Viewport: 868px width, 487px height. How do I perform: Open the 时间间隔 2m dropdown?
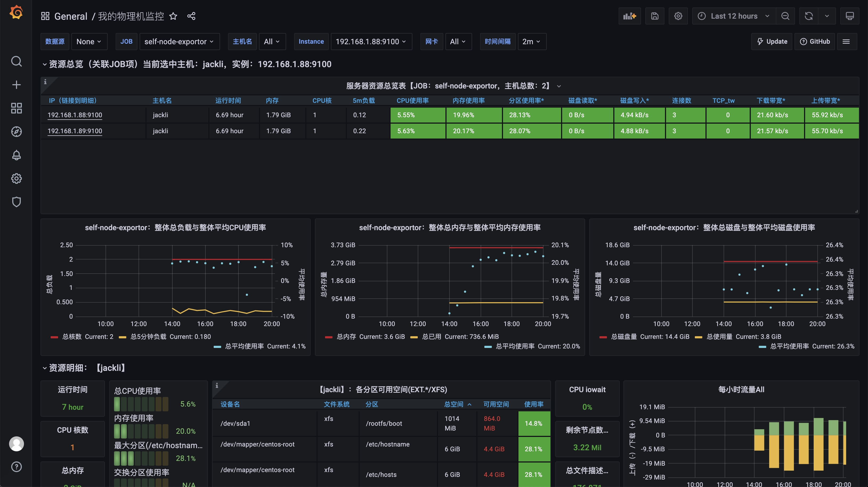pyautogui.click(x=532, y=42)
